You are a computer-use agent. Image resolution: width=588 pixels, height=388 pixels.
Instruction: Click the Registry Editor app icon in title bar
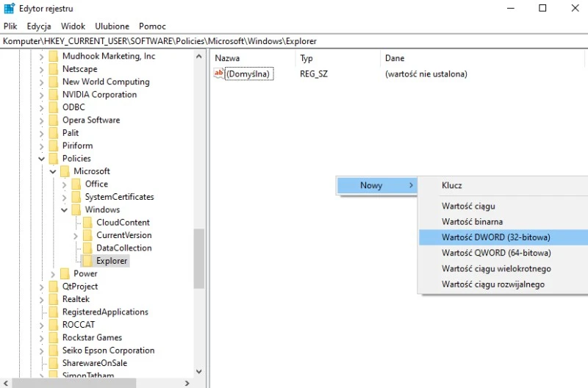point(9,8)
